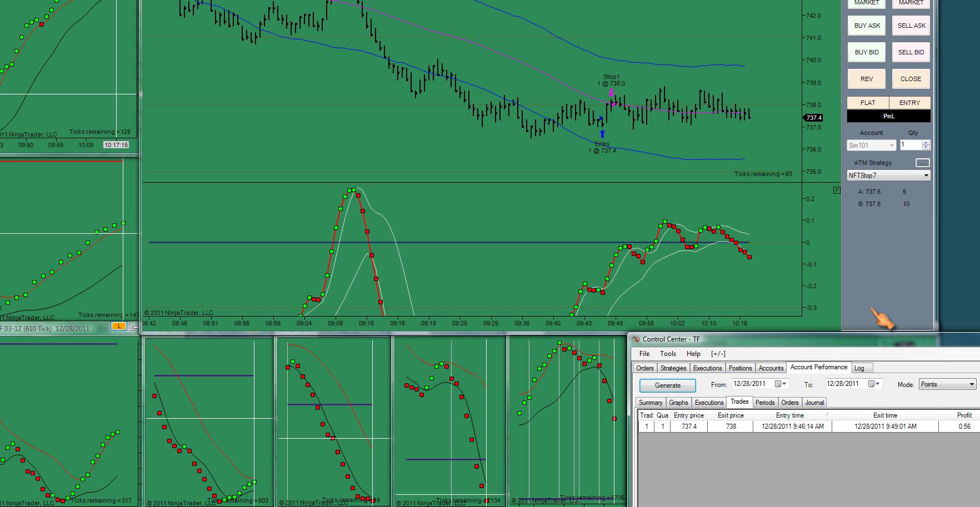Click the orange L button under left chart

[x=119, y=327]
